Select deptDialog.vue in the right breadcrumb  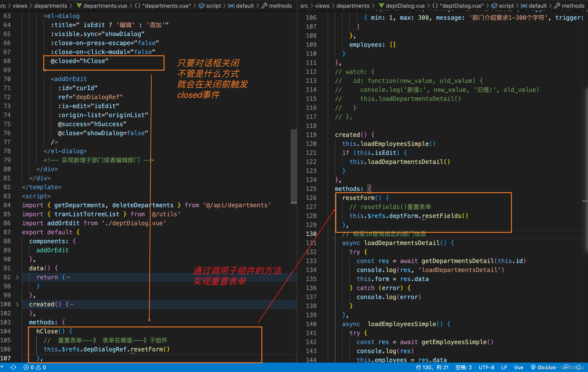pyautogui.click(x=405, y=5)
